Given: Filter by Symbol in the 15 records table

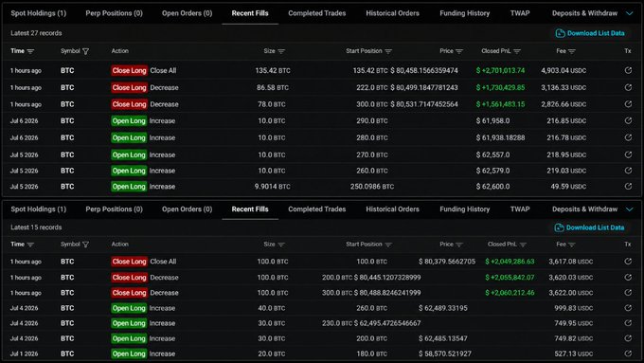Looking at the screenshot, I should 85,245.
